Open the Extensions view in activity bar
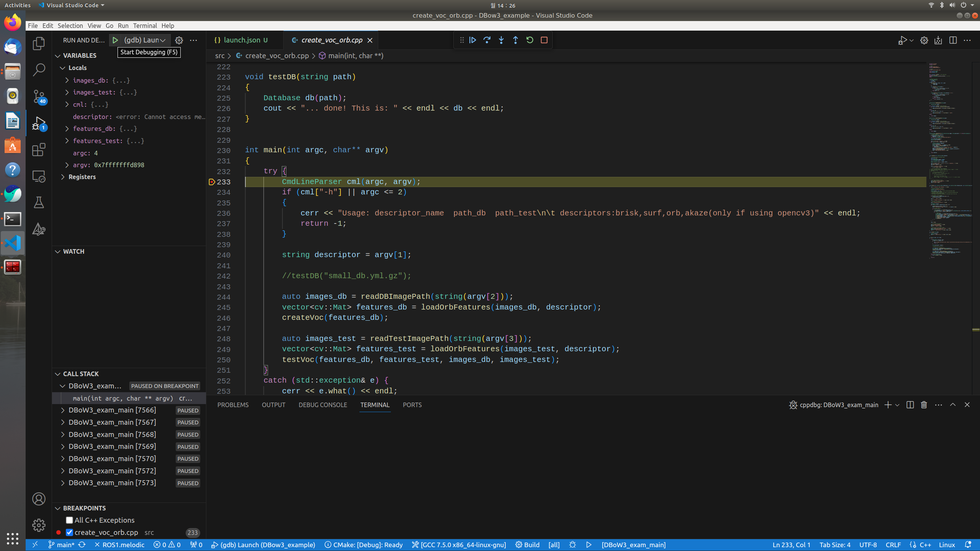 39,150
